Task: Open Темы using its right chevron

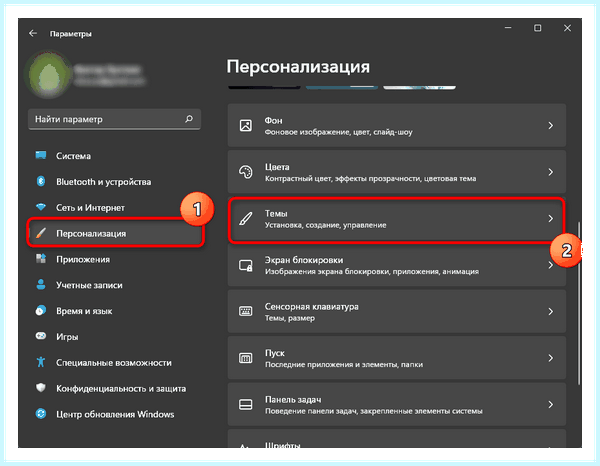Action: coord(550,218)
